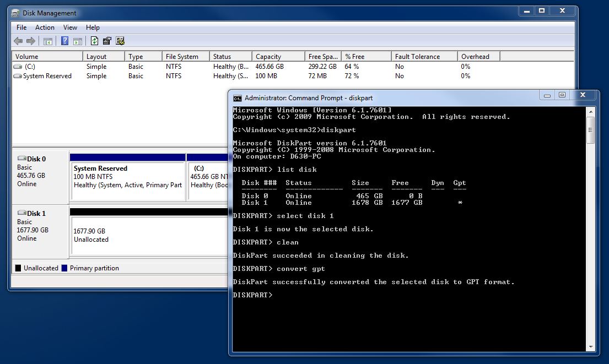Sort by the Free Space column header
This screenshot has width=609, height=364.
point(323,56)
